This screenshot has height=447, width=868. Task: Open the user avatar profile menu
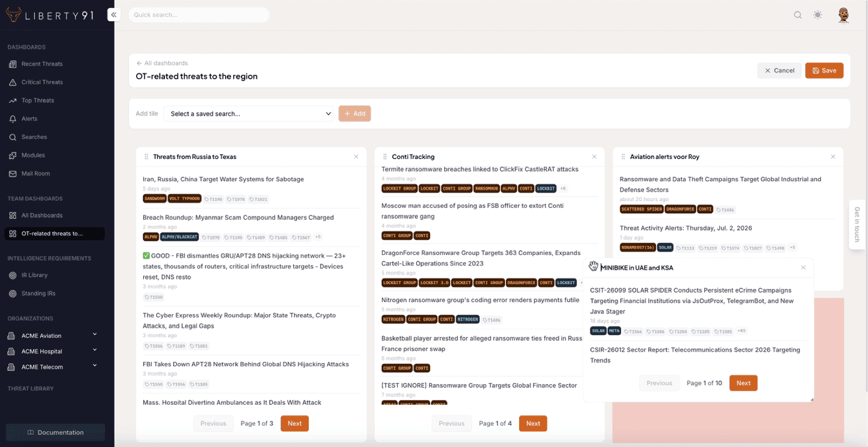[843, 15]
